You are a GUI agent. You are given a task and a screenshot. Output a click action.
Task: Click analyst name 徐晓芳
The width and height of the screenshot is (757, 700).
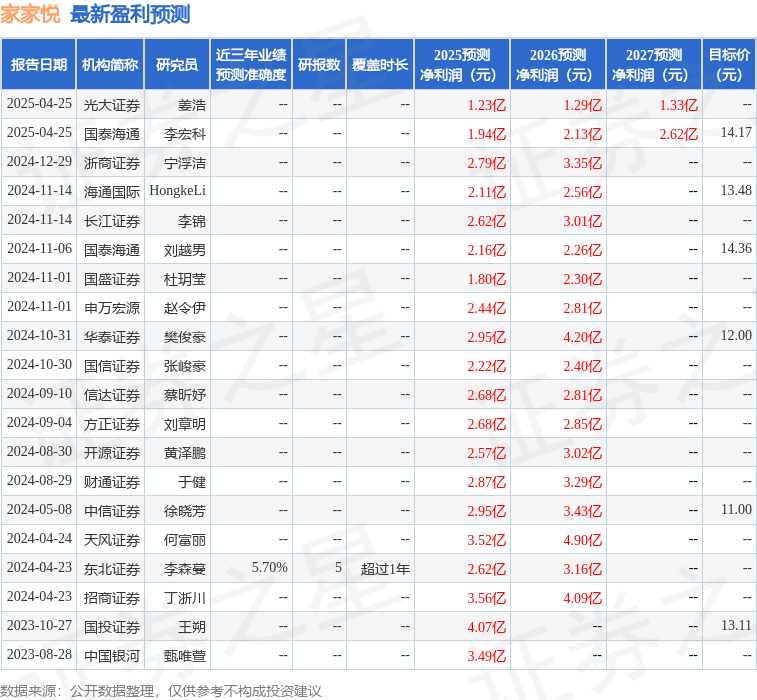pyautogui.click(x=184, y=511)
